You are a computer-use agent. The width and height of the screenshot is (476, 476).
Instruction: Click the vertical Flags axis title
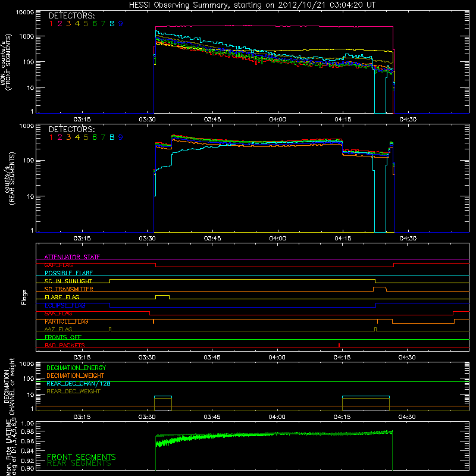(24, 297)
